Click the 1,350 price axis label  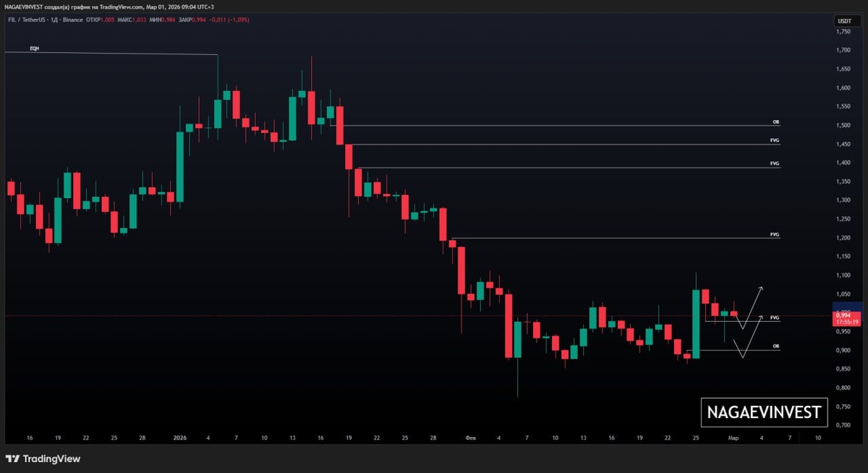tap(843, 182)
